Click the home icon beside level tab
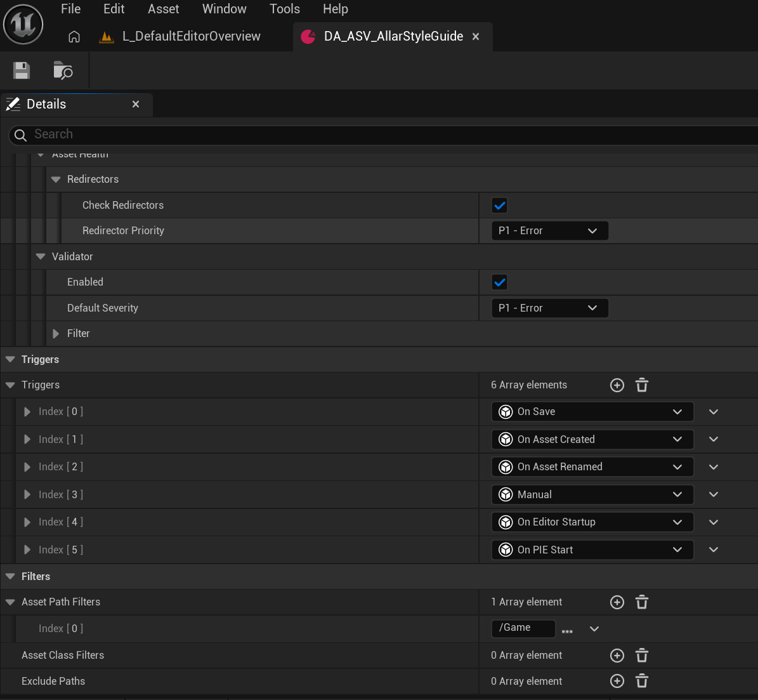758x700 pixels. pyautogui.click(x=74, y=37)
